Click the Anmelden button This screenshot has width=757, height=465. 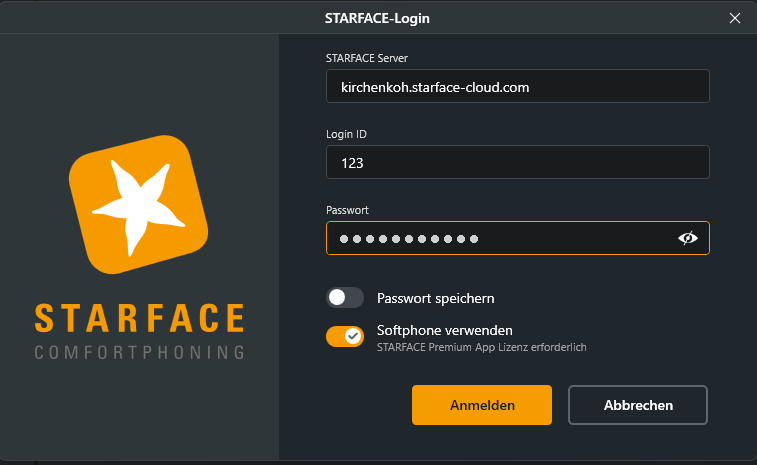(x=482, y=405)
